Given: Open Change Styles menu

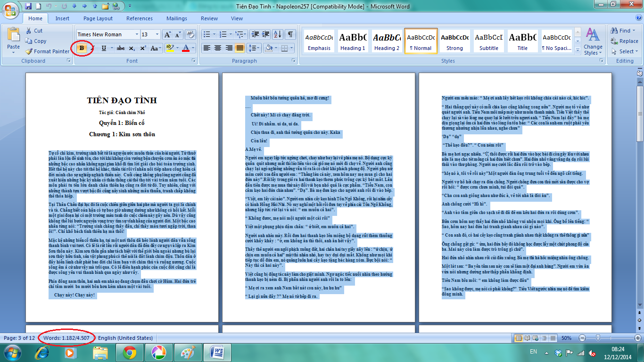Looking at the screenshot, I should (x=593, y=41).
